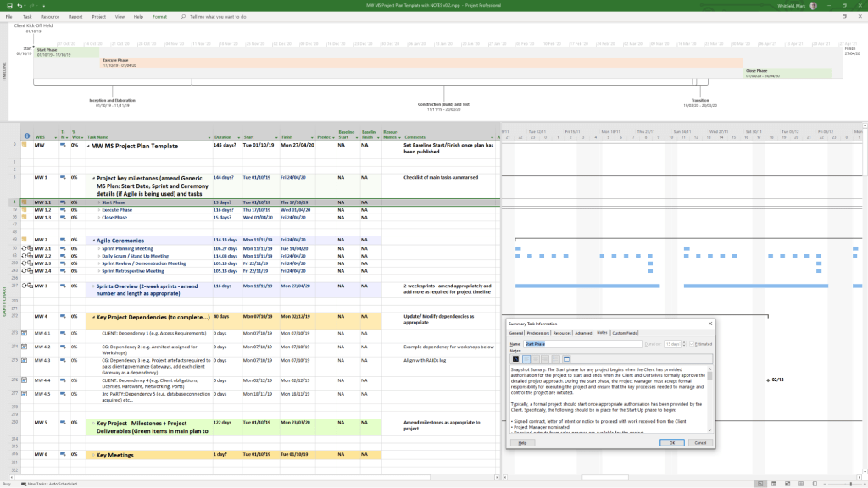
Task: Open the Duration column filter dropdown
Action: coord(239,136)
